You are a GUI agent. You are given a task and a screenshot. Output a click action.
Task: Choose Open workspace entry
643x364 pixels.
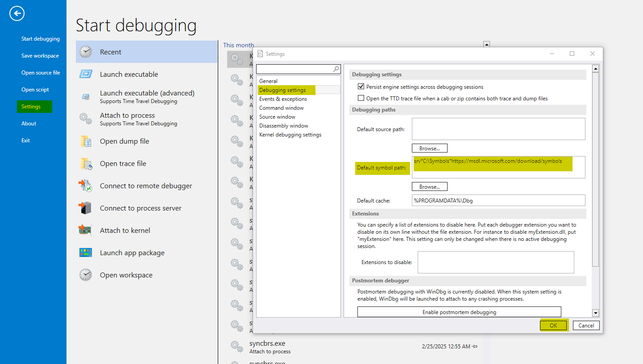pyautogui.click(x=147, y=275)
